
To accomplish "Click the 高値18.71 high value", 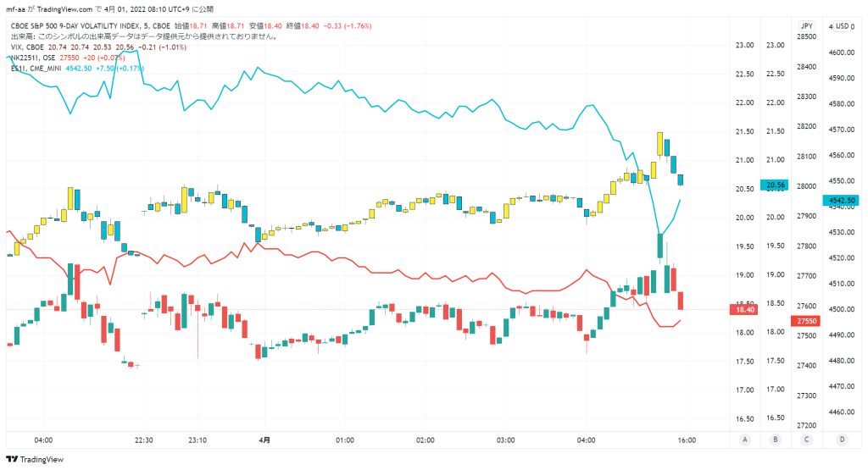I will 227,26.
